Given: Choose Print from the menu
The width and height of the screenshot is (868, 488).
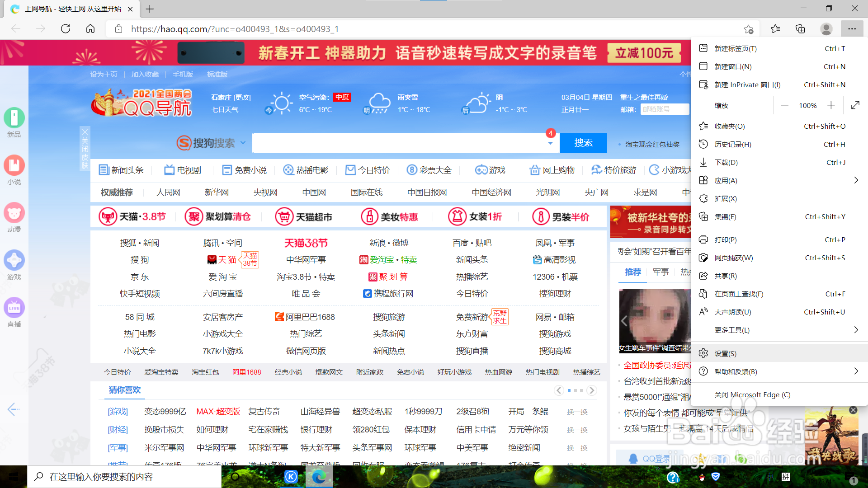Looking at the screenshot, I should coord(779,239).
